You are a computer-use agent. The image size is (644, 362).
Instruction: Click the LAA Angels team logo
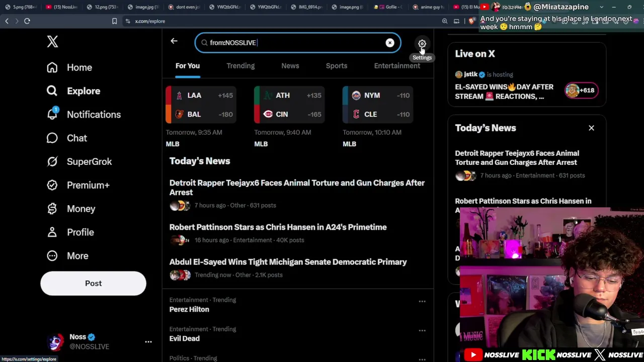tap(179, 96)
